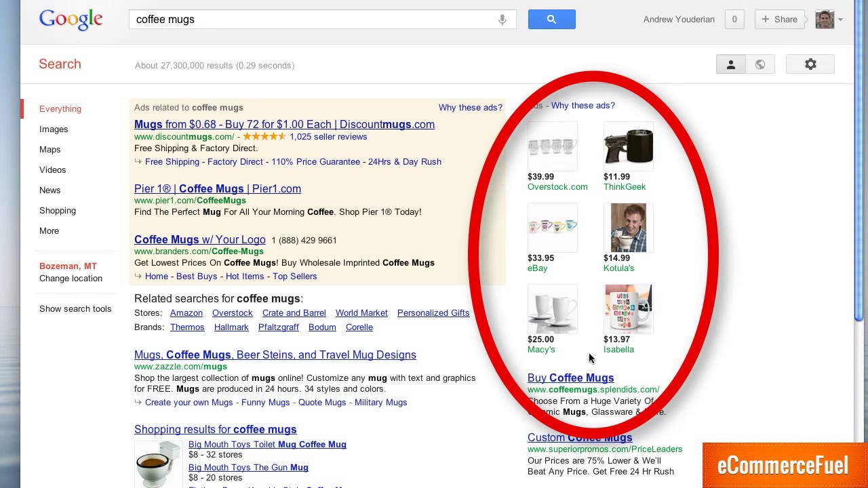Open Coffee Mugs w/ Your Logo ad

pos(200,239)
